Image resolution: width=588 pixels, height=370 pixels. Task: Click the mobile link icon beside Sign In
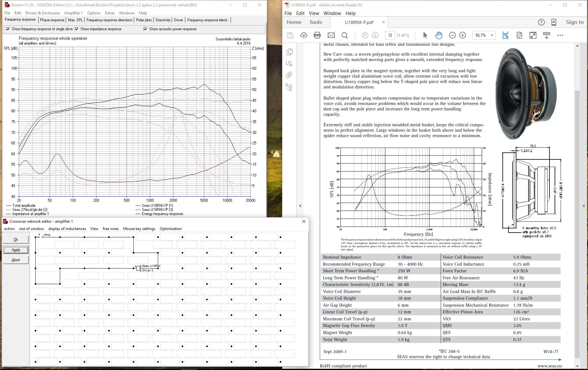[554, 22]
